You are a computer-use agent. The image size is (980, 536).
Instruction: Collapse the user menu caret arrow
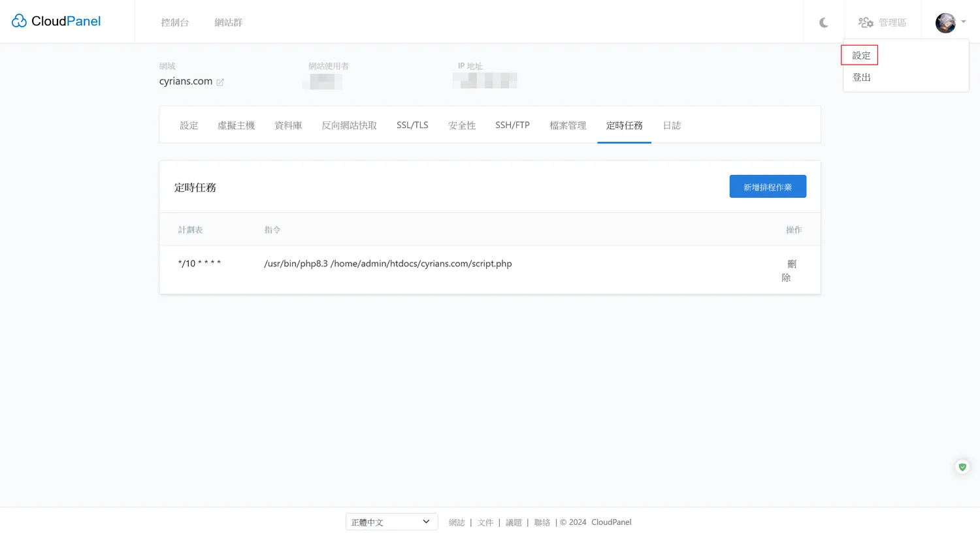(x=964, y=22)
